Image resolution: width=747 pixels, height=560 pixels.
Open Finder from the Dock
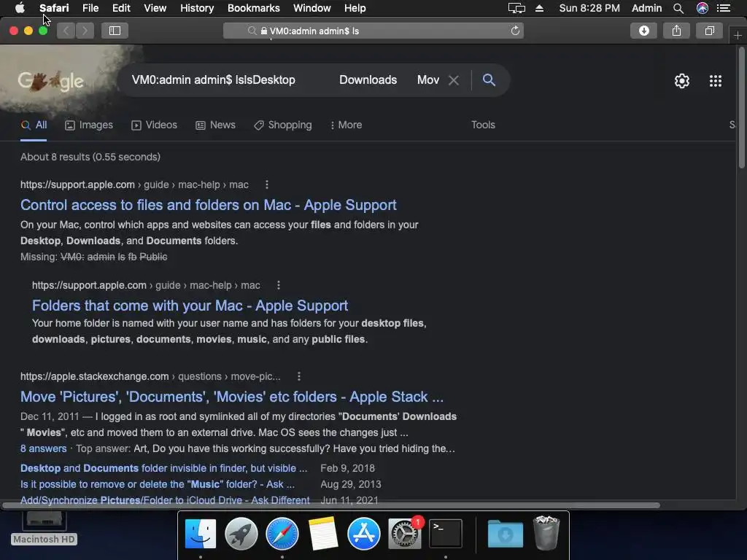pos(201,533)
